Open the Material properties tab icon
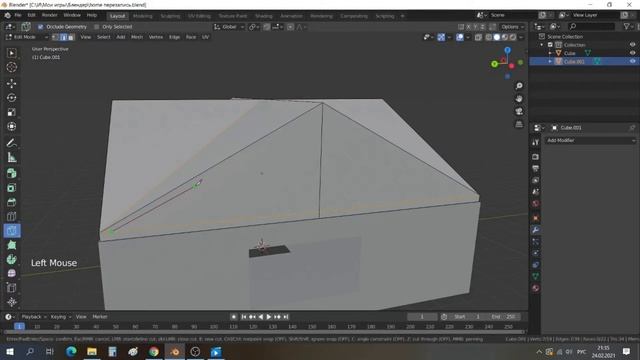The height and width of the screenshot is (360, 640). pyautogui.click(x=536, y=288)
